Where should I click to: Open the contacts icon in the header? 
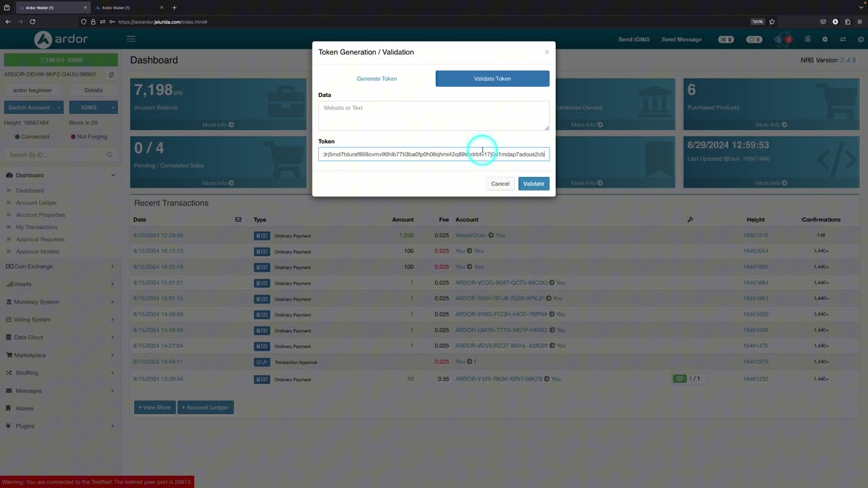point(807,39)
